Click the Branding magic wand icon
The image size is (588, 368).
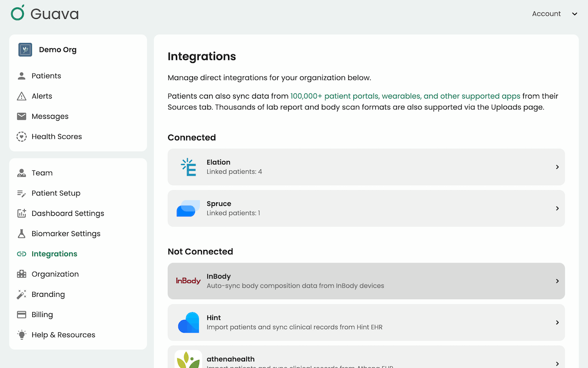[22, 294]
